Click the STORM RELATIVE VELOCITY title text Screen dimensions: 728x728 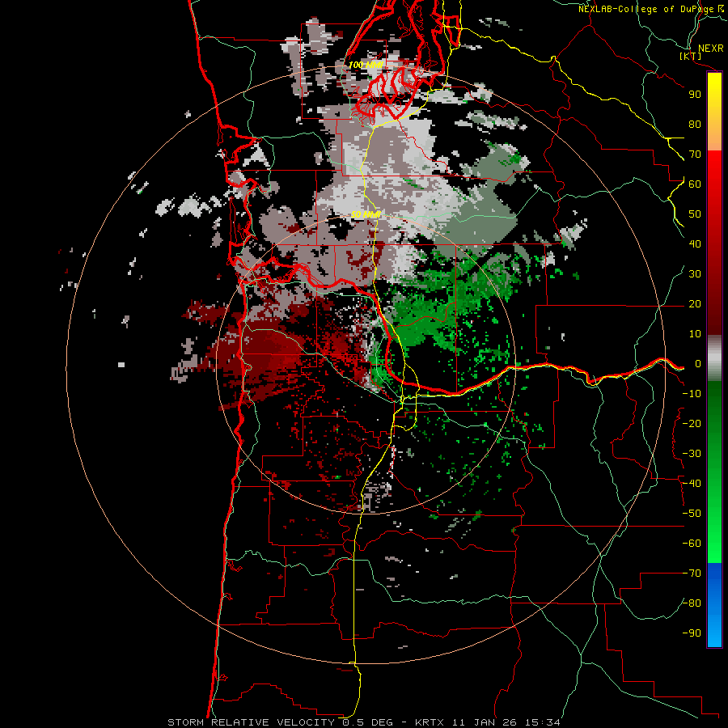[x=253, y=722]
